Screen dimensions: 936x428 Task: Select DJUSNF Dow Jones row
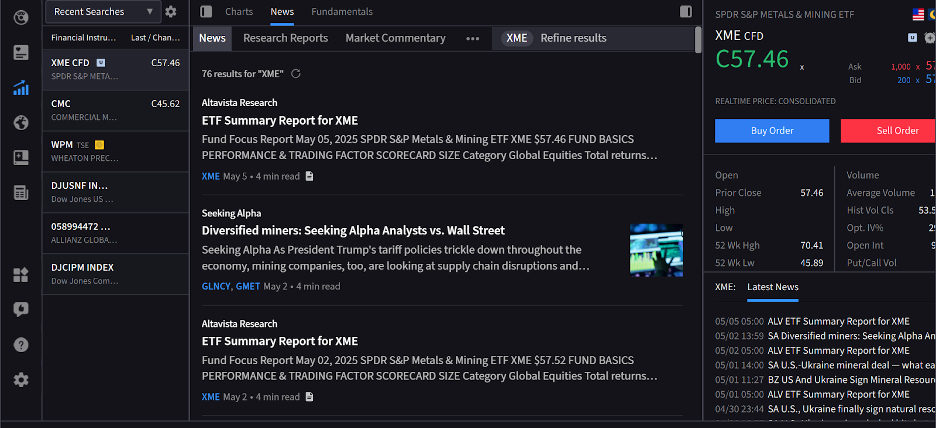116,192
